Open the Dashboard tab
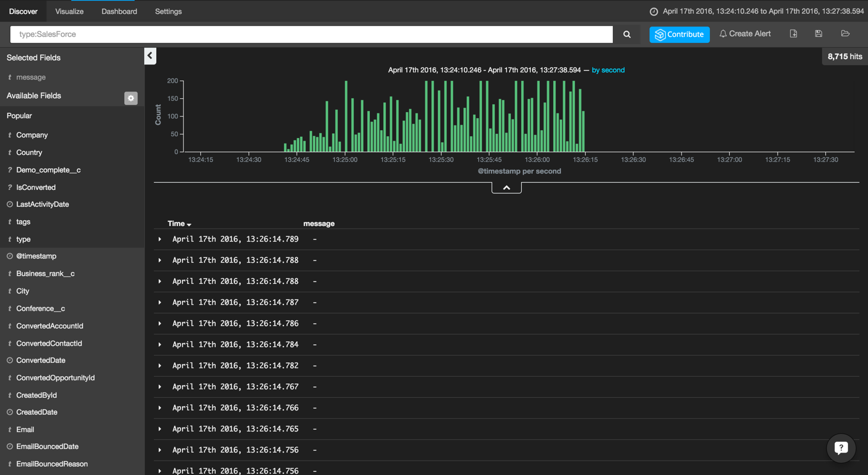The width and height of the screenshot is (868, 475). 119,11
